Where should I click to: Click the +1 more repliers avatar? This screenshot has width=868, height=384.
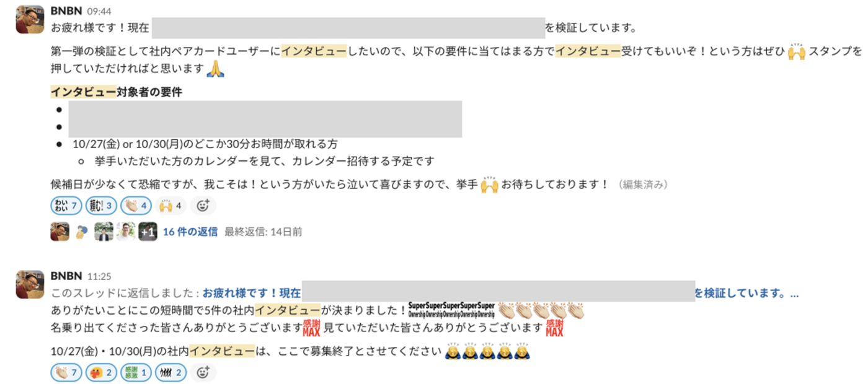pos(148,232)
